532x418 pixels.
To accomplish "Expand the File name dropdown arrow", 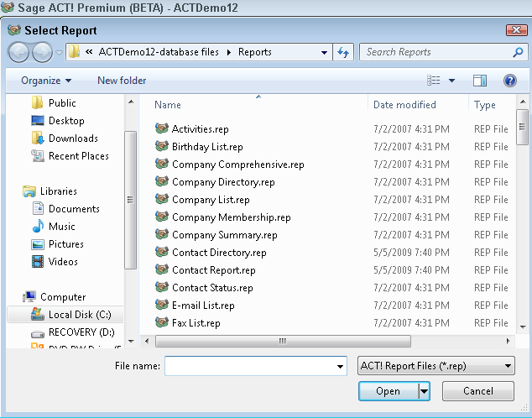I will tap(340, 366).
